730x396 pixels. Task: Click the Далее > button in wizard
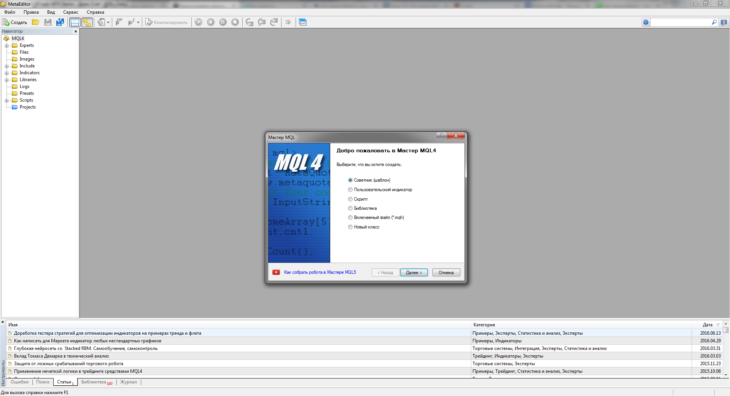(413, 273)
